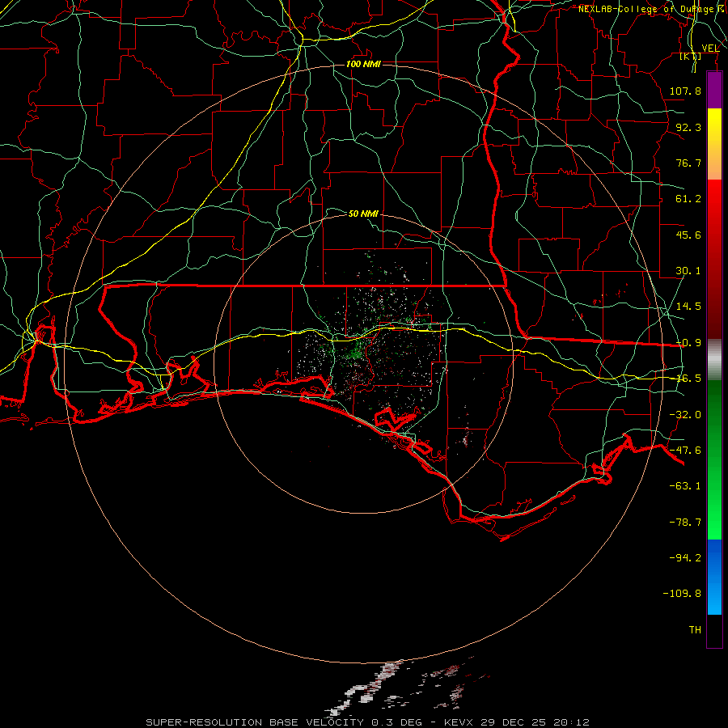The width and height of the screenshot is (728, 728).
Task: Click the -32.0 scale value
Action: point(685,415)
